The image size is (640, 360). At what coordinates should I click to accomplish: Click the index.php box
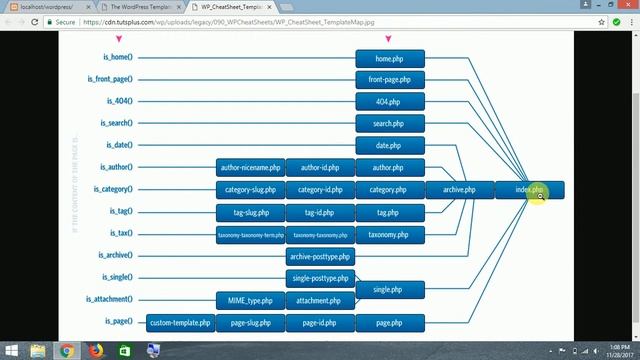point(529,190)
